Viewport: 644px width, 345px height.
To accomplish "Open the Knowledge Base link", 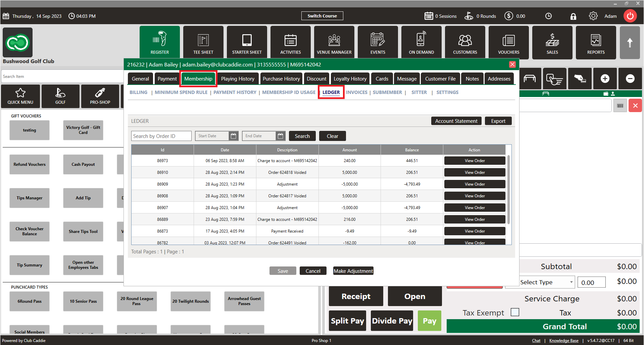I will [x=564, y=341].
